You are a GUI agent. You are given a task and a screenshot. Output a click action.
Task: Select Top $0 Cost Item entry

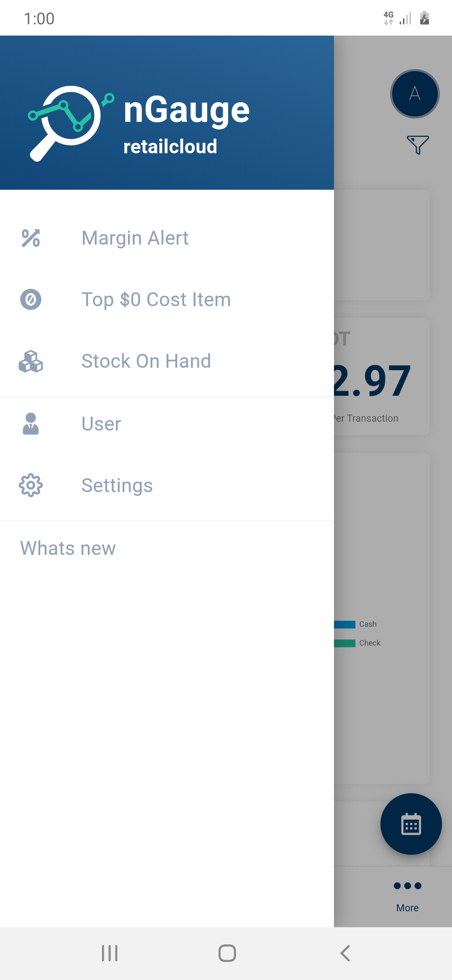(156, 299)
